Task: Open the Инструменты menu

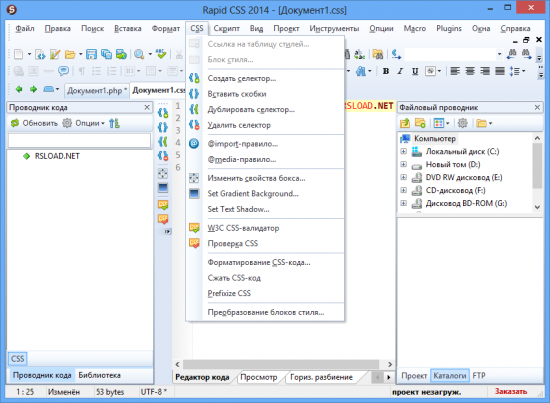Action: pyautogui.click(x=334, y=28)
